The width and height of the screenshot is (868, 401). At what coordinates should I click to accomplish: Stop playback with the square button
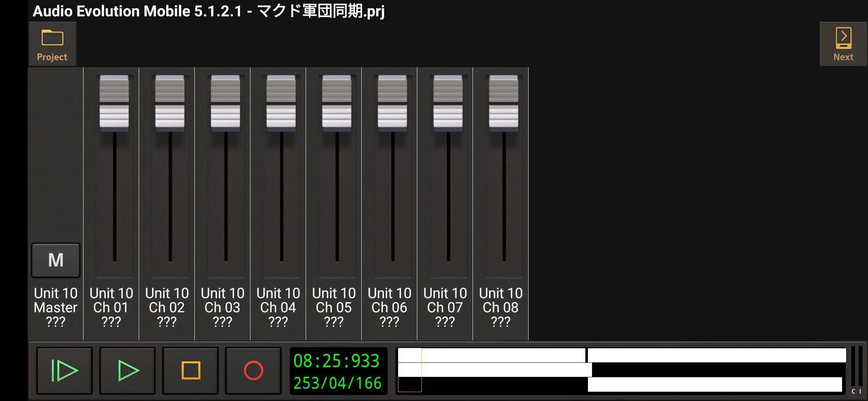click(x=191, y=370)
